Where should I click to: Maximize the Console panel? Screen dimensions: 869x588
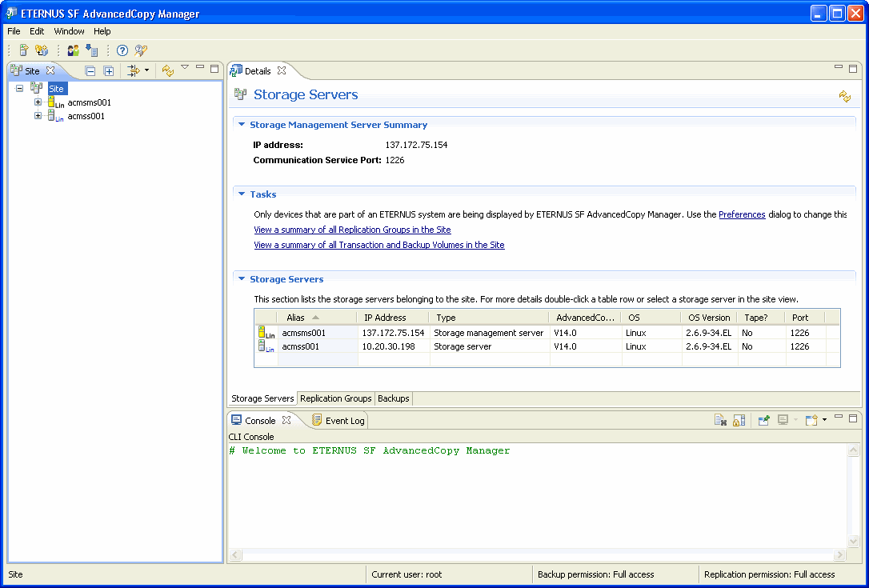coord(853,418)
